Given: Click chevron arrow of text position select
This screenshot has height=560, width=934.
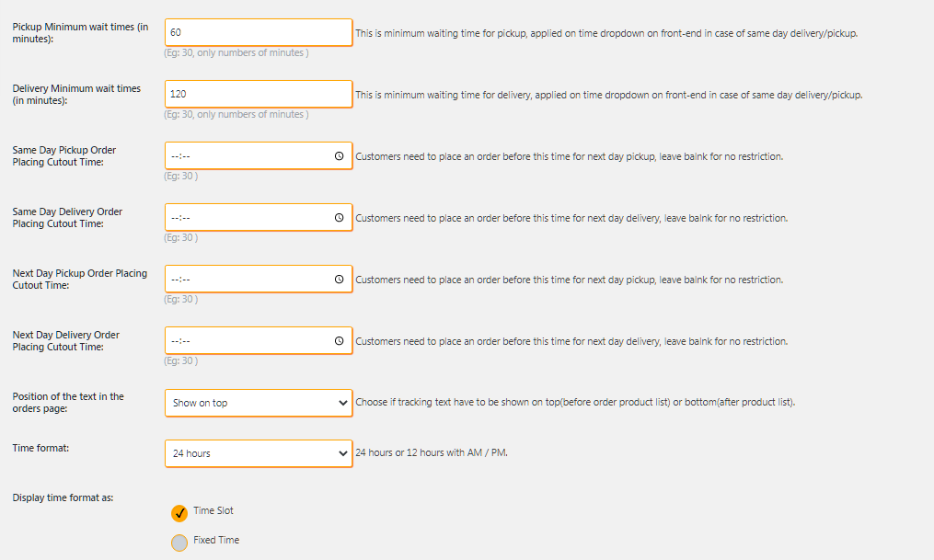Looking at the screenshot, I should [342, 403].
